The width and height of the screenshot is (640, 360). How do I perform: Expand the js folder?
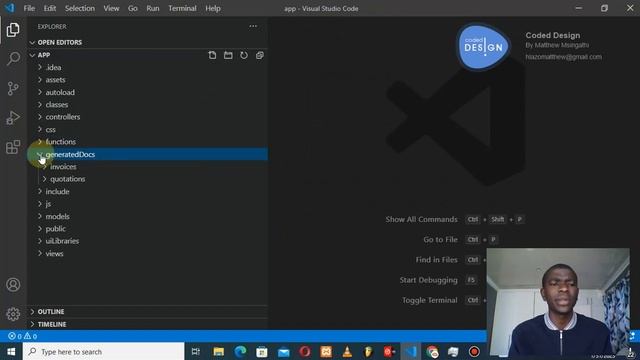click(x=148, y=204)
